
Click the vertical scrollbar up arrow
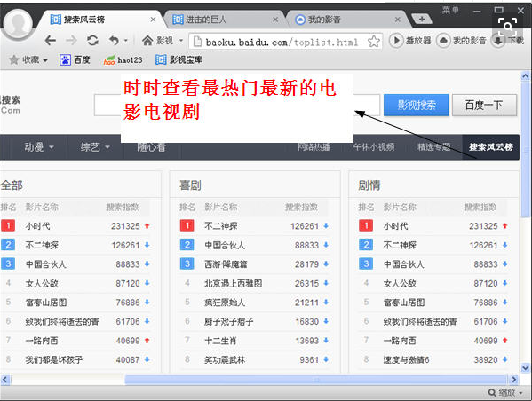pyautogui.click(x=526, y=76)
